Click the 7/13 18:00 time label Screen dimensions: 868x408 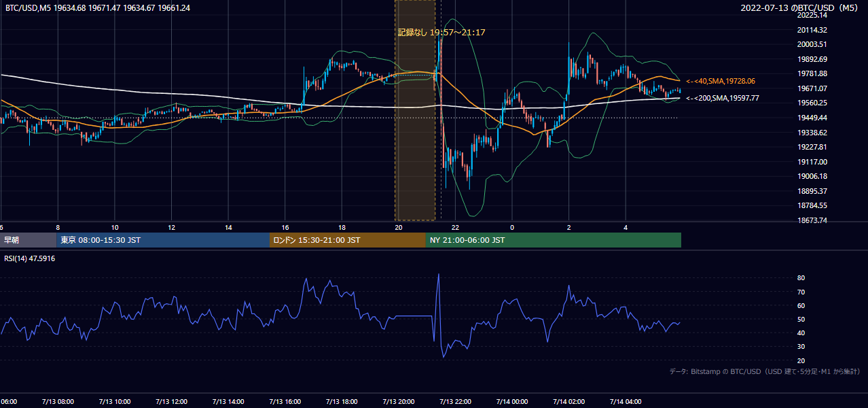pyautogui.click(x=341, y=402)
